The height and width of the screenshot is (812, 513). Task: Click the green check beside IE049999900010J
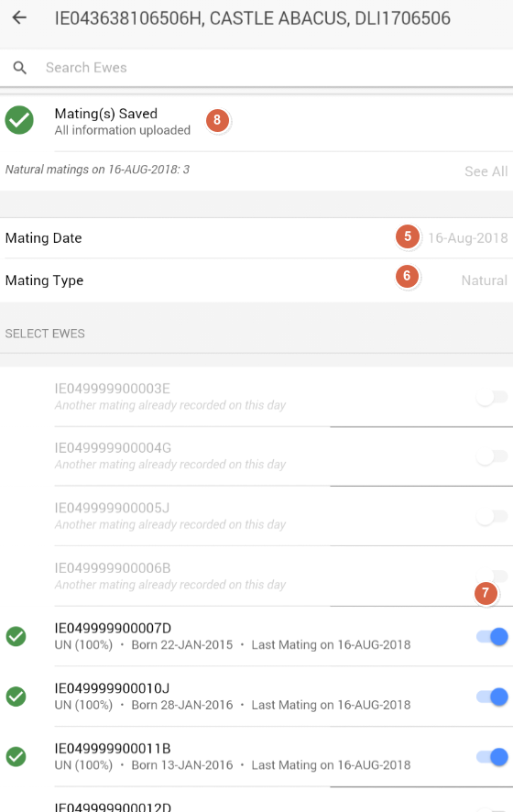click(x=16, y=697)
